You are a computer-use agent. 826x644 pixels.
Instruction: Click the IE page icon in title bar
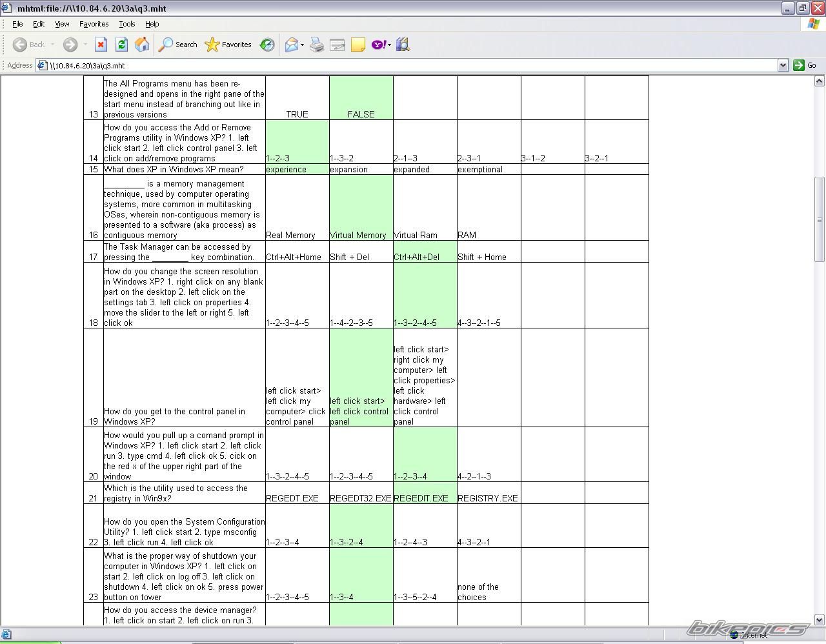coord(8,8)
